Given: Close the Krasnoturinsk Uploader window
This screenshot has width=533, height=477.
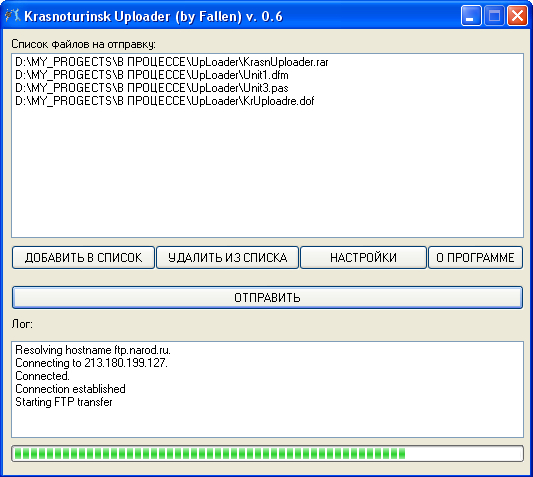Looking at the screenshot, I should point(517,16).
